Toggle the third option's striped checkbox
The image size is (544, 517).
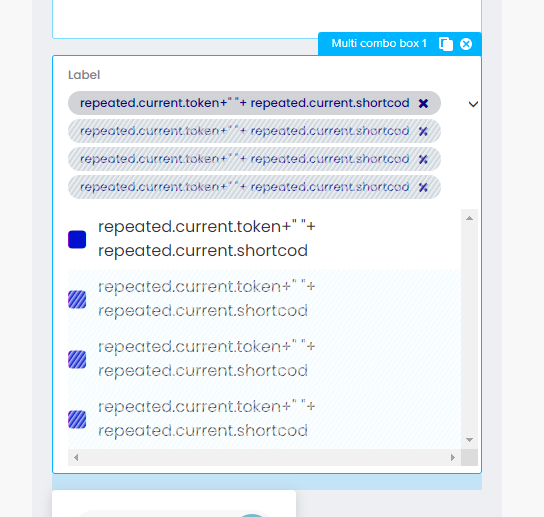pos(77,359)
